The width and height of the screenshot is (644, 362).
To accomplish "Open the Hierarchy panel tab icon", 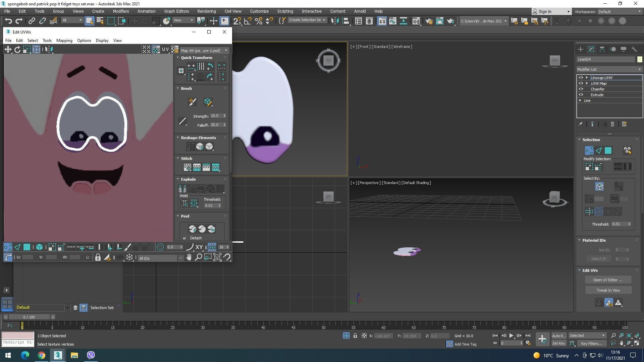I will [602, 49].
